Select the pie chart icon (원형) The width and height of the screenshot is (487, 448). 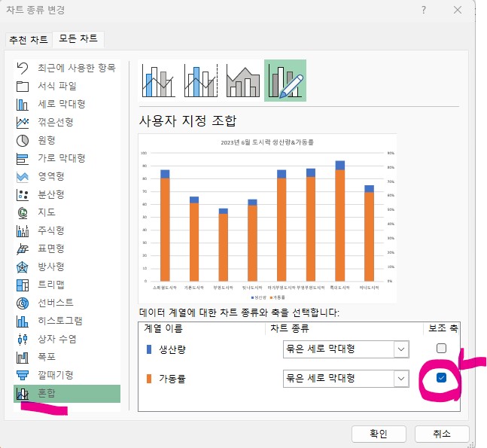coord(23,141)
